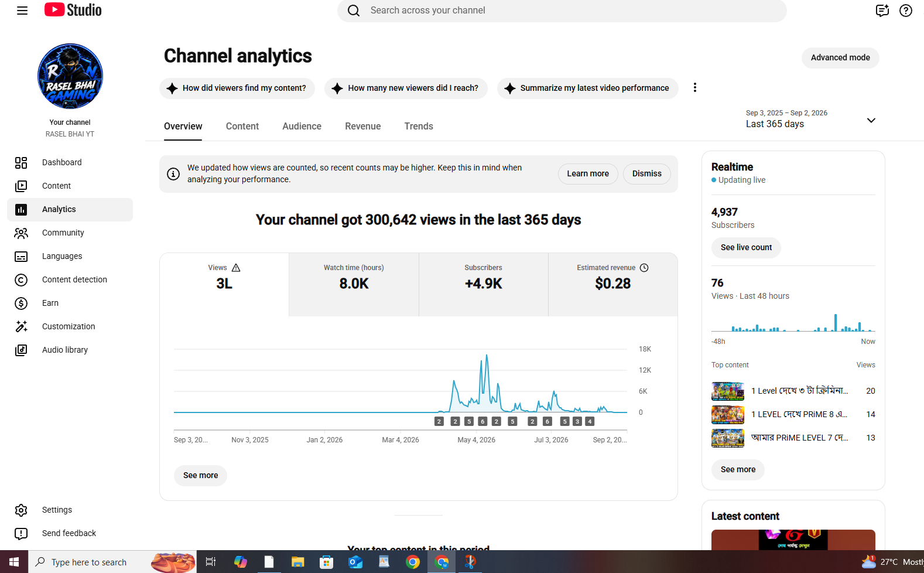
Task: Open the send feedback icon in header
Action: [x=882, y=11]
